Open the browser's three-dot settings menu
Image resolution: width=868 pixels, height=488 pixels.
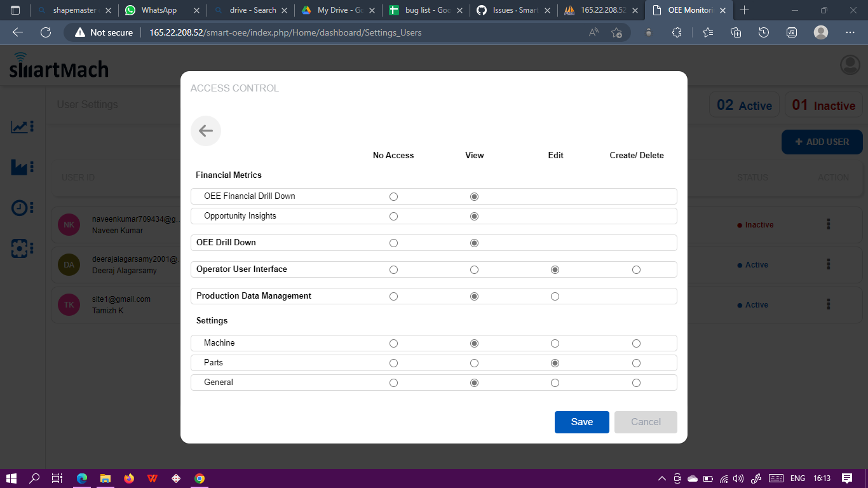coord(850,32)
